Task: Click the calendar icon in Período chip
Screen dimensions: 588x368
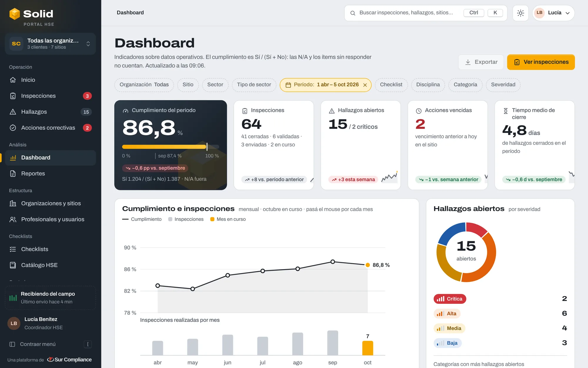Action: [288, 85]
